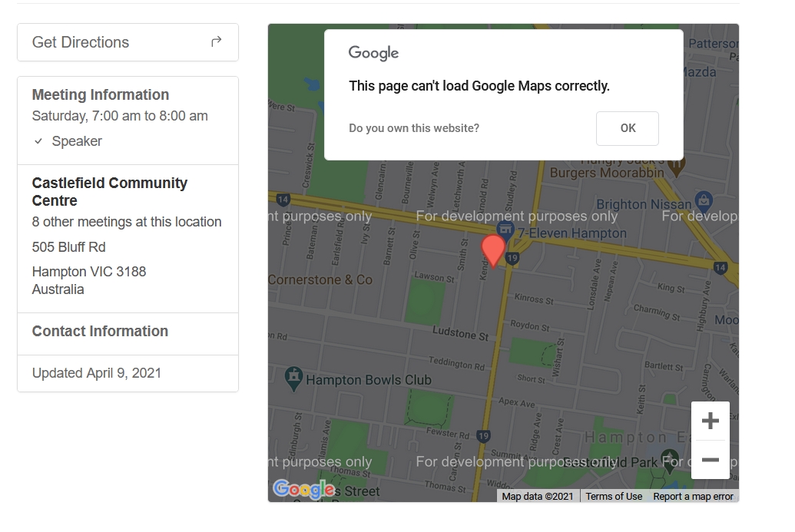The image size is (795, 532).
Task: Open Terms of Use link
Action: click(x=614, y=497)
